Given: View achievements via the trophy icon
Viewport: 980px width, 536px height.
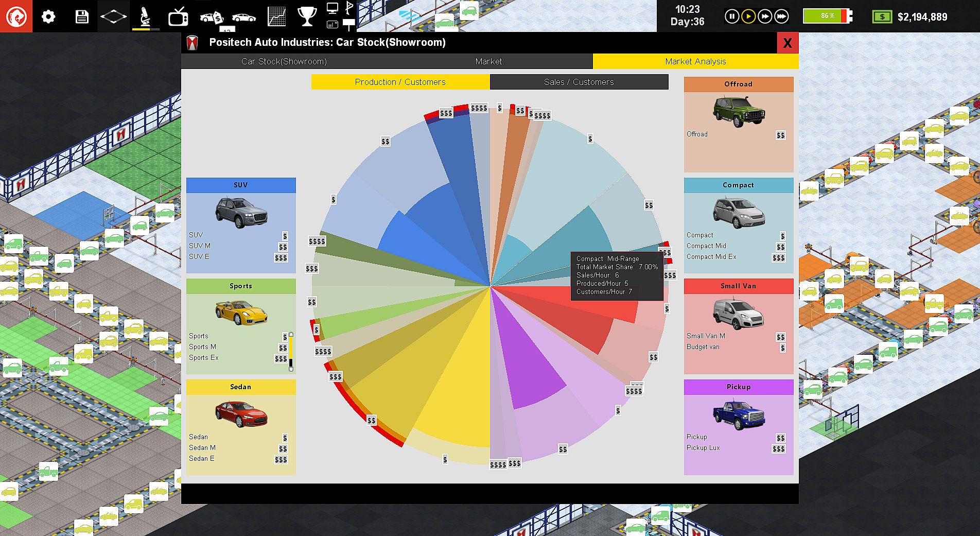Looking at the screenshot, I should [x=307, y=16].
